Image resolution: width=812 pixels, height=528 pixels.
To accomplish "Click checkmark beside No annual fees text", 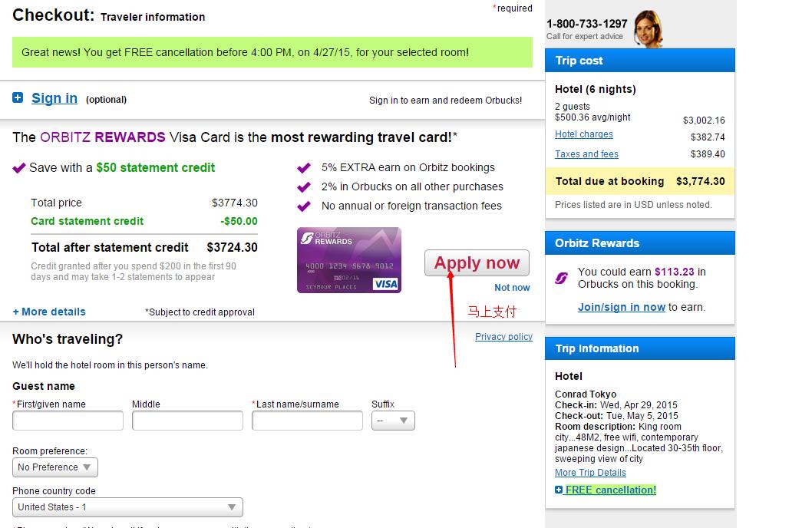I will click(305, 206).
